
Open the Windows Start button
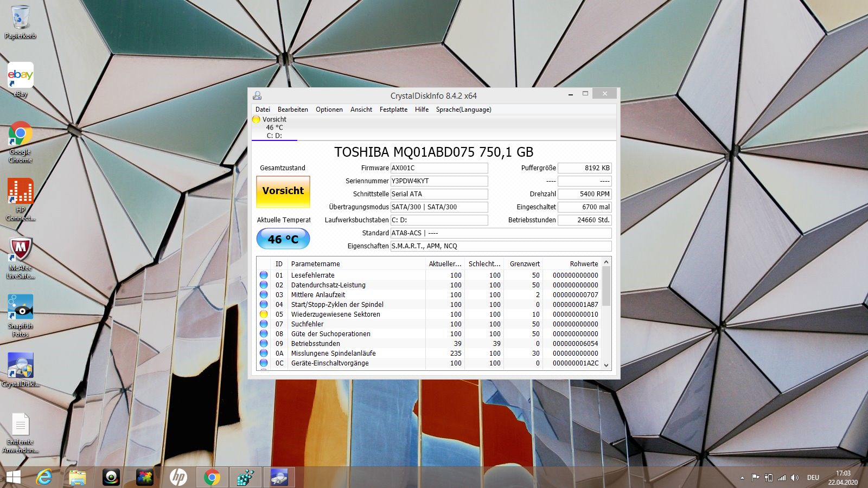(x=13, y=477)
